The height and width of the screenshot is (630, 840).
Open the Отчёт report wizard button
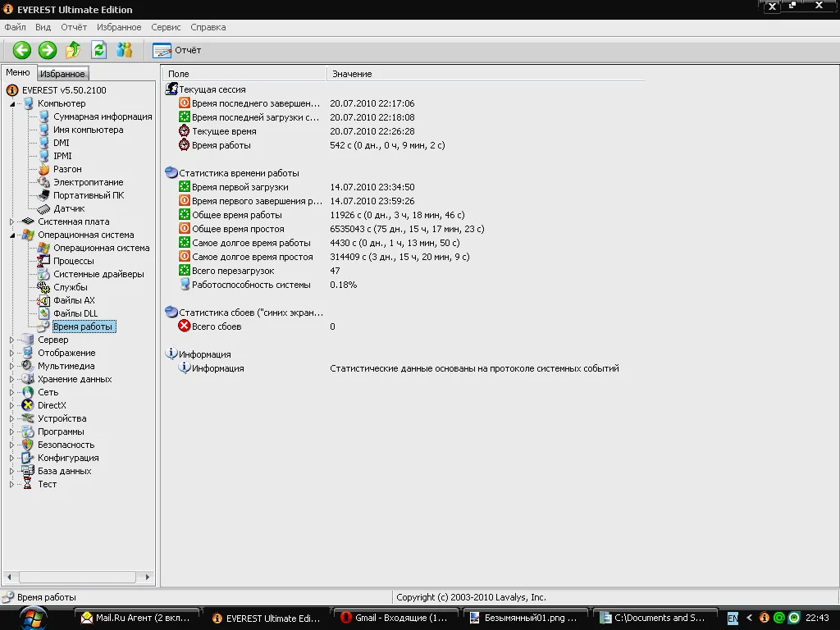(x=177, y=50)
